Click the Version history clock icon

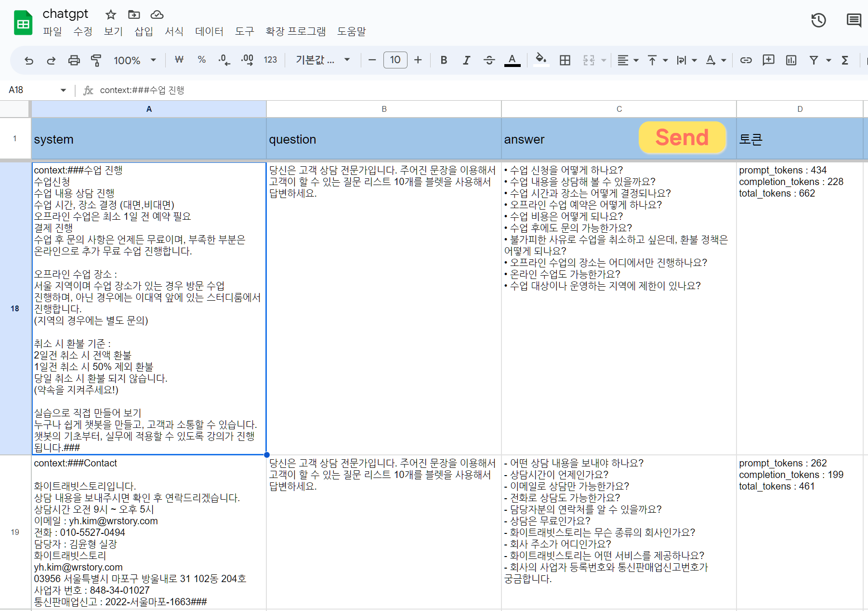tap(818, 20)
